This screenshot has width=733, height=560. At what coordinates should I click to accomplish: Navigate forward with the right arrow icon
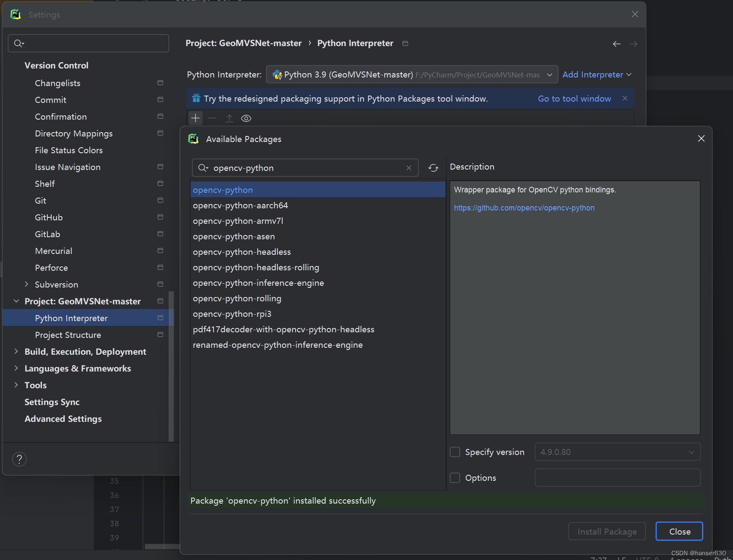634,44
